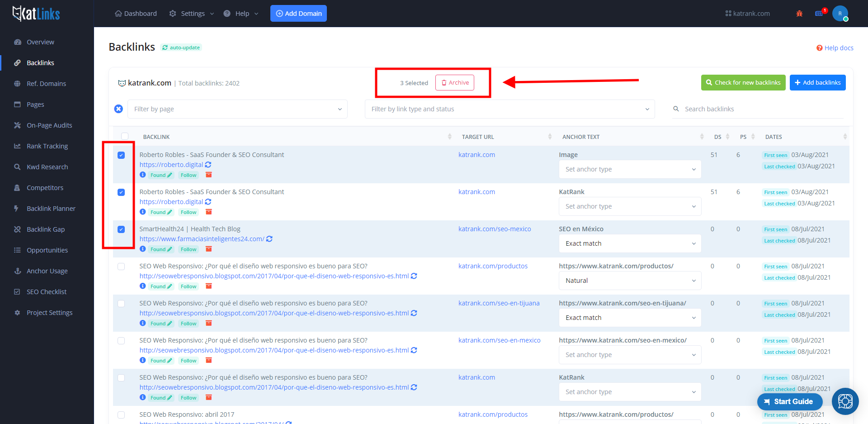
Task: Refresh the farmaciasinteligentes24.com backlink
Action: click(269, 239)
